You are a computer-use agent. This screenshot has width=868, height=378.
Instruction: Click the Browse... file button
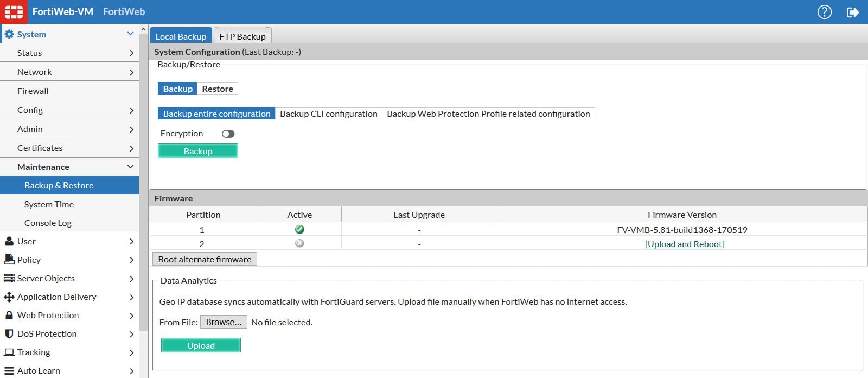224,322
